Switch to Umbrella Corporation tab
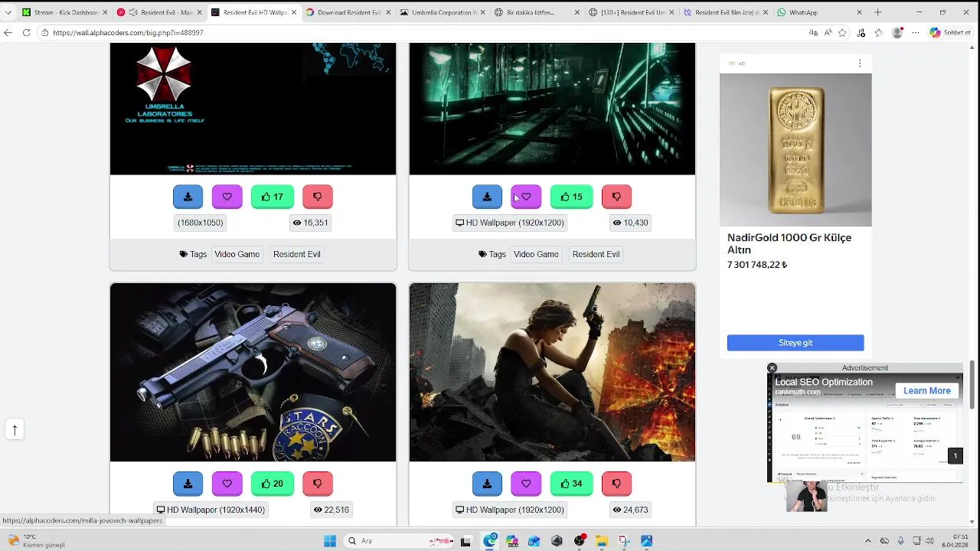The height and width of the screenshot is (551, 980). (x=442, y=12)
